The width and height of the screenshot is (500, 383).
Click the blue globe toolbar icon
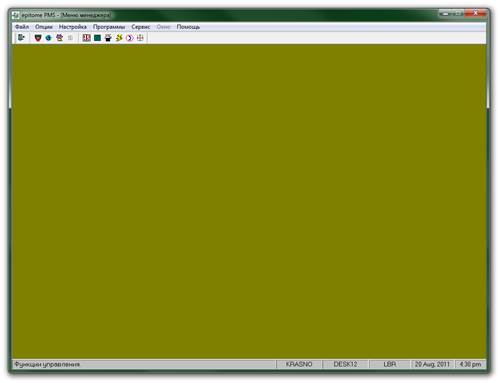tap(49, 38)
